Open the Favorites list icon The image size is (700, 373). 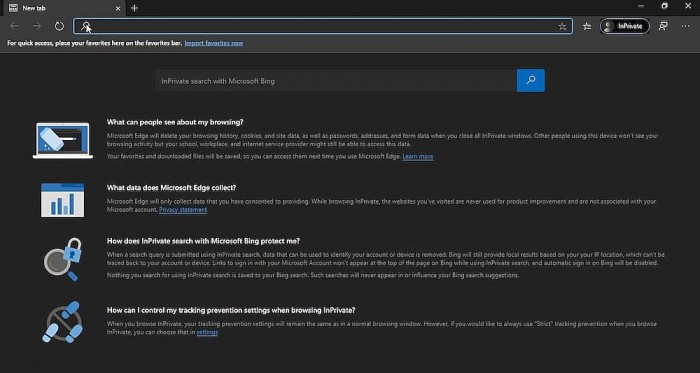point(587,27)
